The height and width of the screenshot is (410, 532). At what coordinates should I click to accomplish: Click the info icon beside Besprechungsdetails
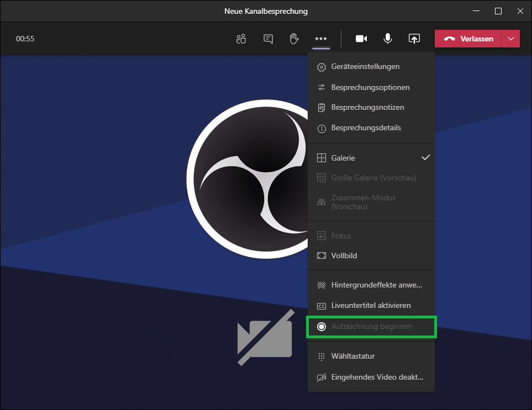(x=322, y=129)
